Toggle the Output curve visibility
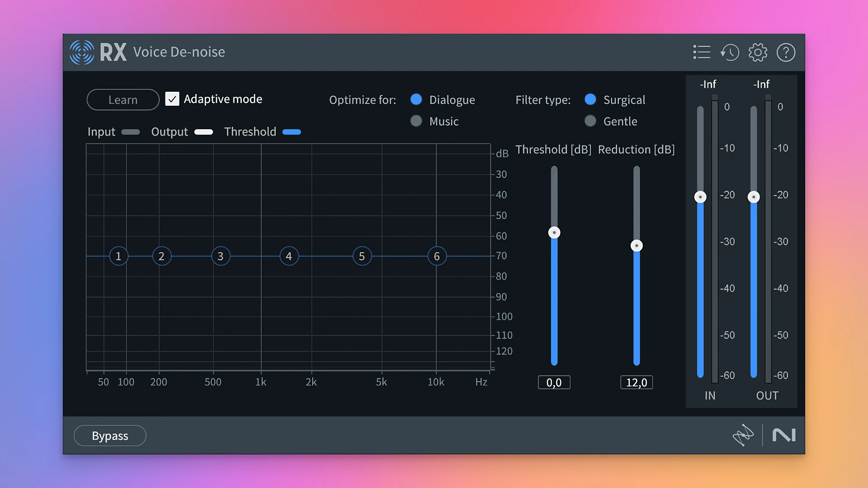868x488 pixels. point(203,131)
